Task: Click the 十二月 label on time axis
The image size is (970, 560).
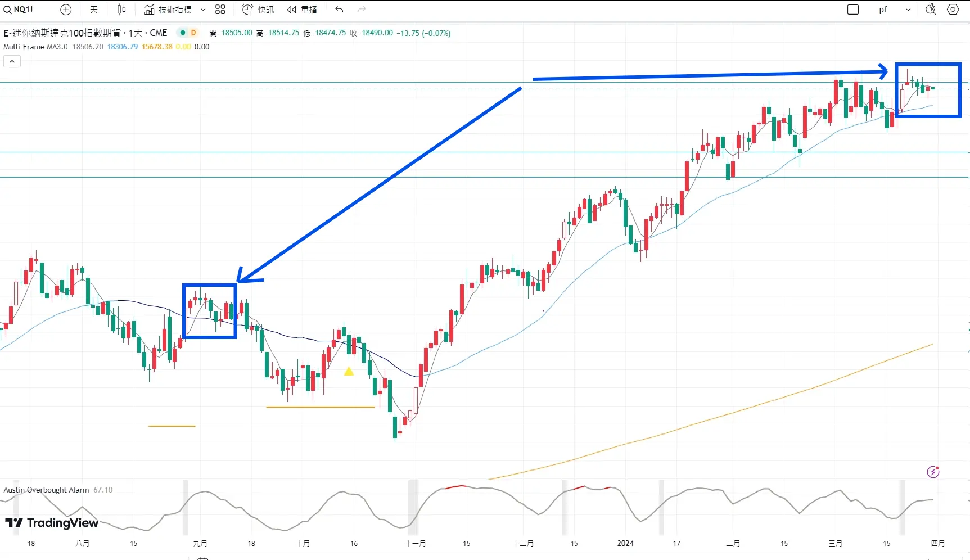Action: 523,543
